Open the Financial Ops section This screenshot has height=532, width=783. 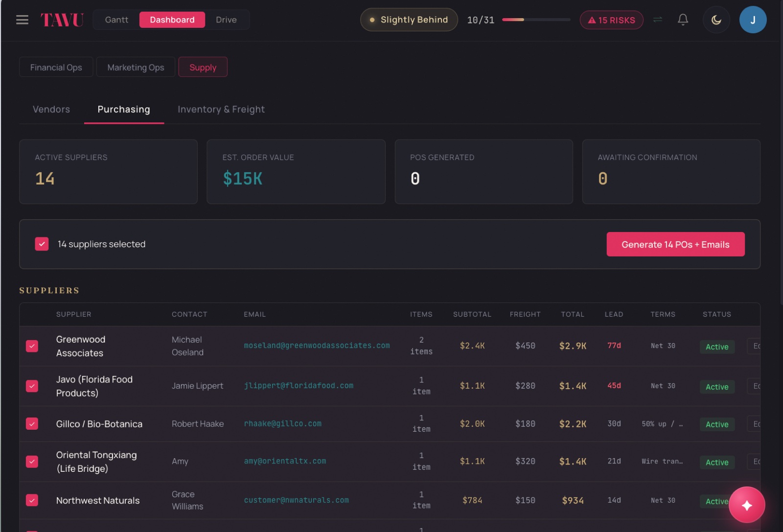pyautogui.click(x=56, y=67)
